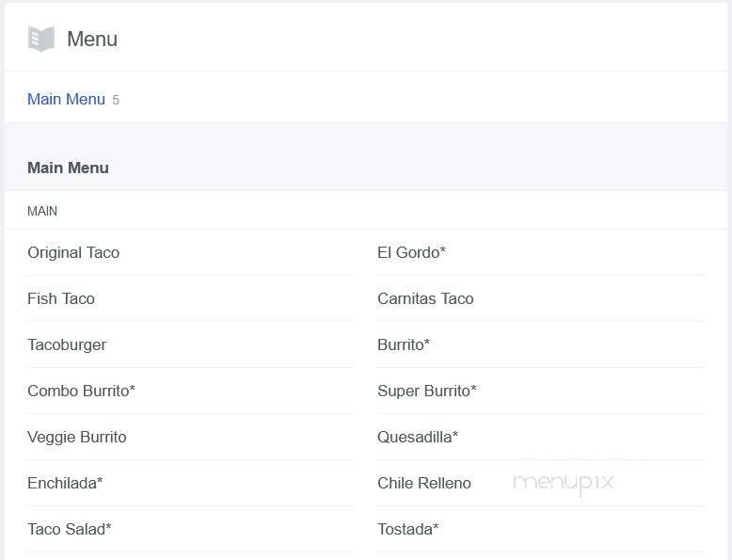Open the Main Menu link
This screenshot has width=732, height=560.
pyautogui.click(x=66, y=99)
